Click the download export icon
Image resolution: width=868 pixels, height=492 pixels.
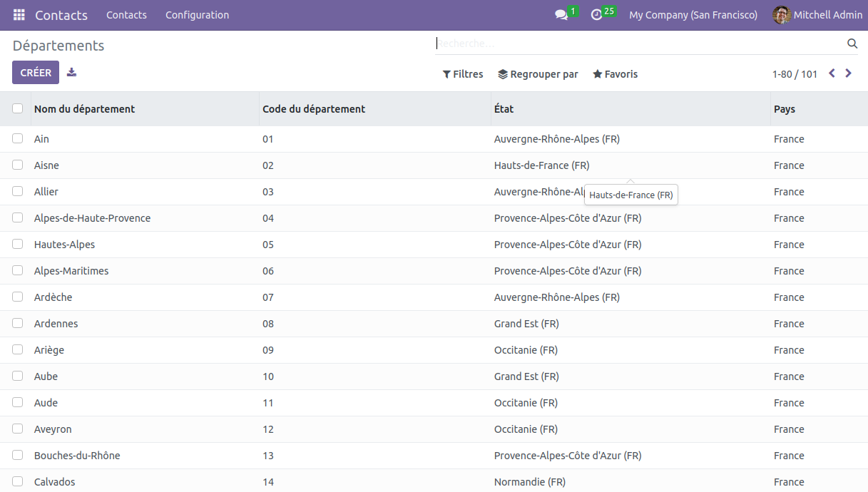pos(71,73)
